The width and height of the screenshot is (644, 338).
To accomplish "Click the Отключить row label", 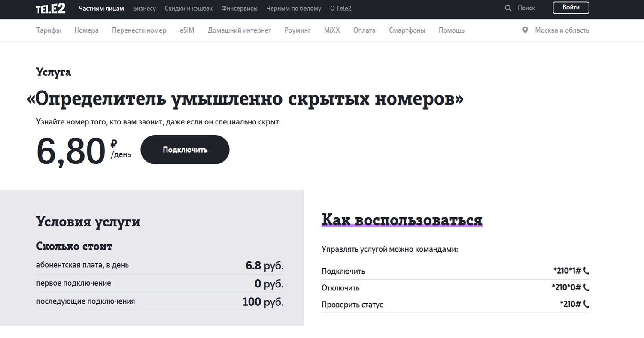I will pyautogui.click(x=340, y=288).
